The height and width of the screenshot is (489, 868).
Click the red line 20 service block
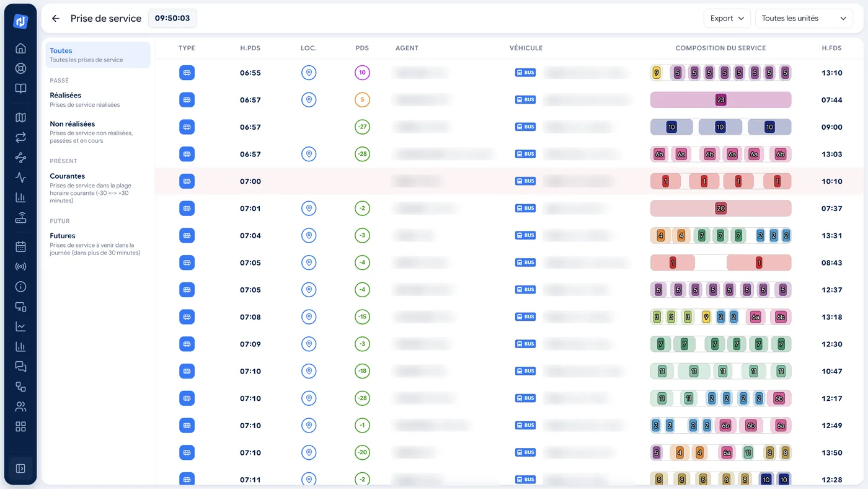(x=720, y=209)
